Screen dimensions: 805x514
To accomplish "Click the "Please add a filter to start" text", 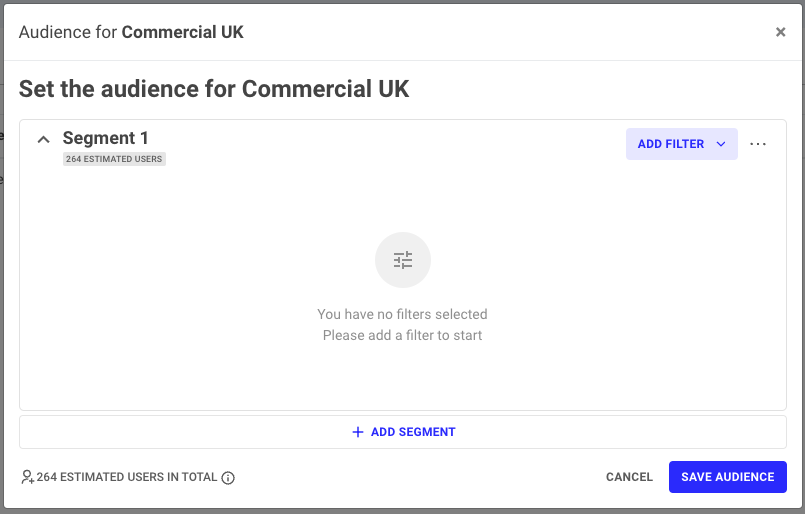I will click(x=402, y=335).
